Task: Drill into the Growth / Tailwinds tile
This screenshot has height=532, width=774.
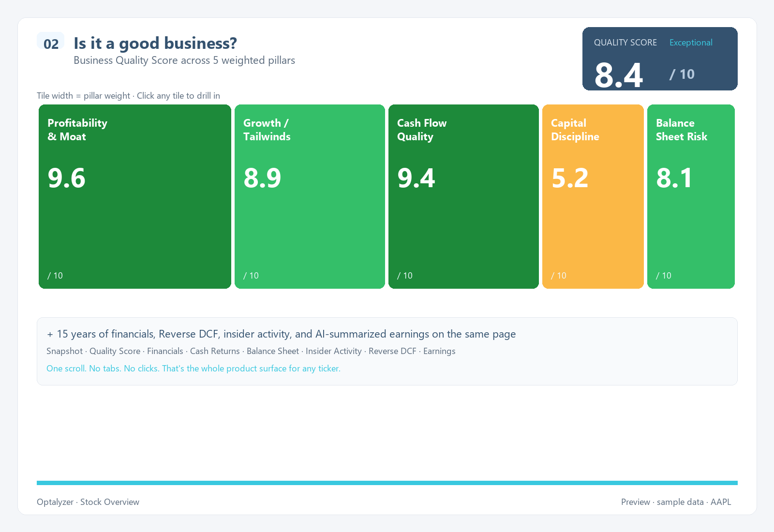Action: [x=310, y=196]
